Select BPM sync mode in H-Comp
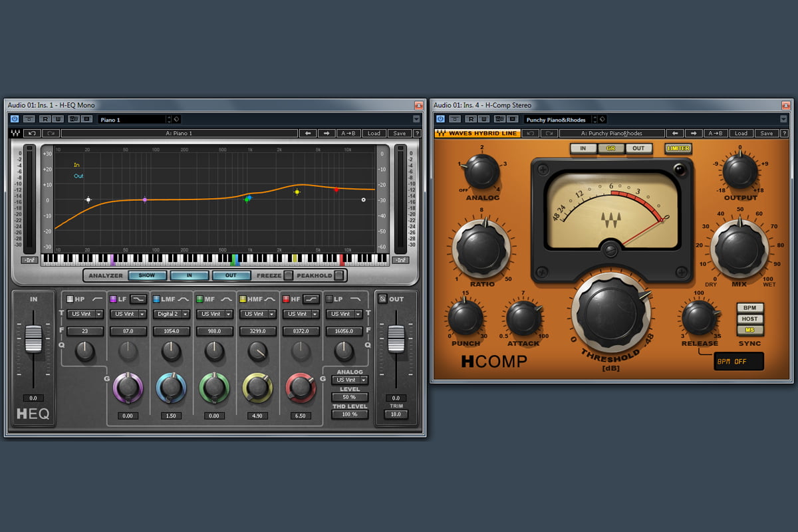 click(749, 308)
